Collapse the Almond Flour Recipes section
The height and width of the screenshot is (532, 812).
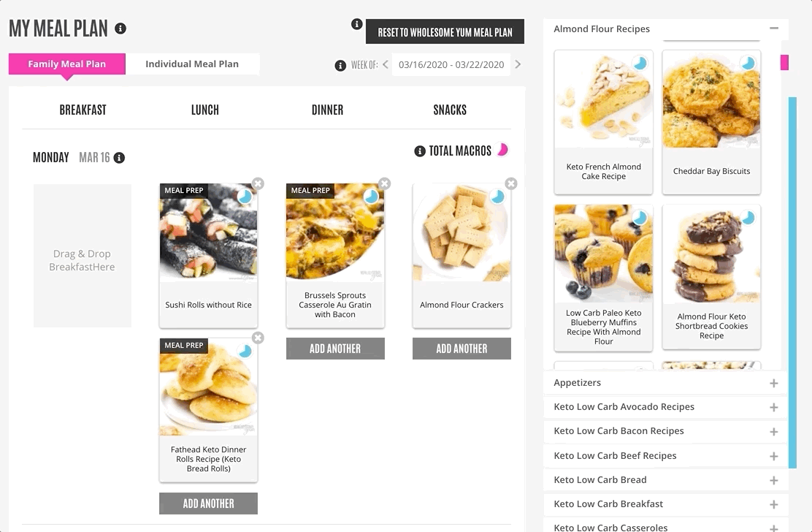[x=774, y=28]
